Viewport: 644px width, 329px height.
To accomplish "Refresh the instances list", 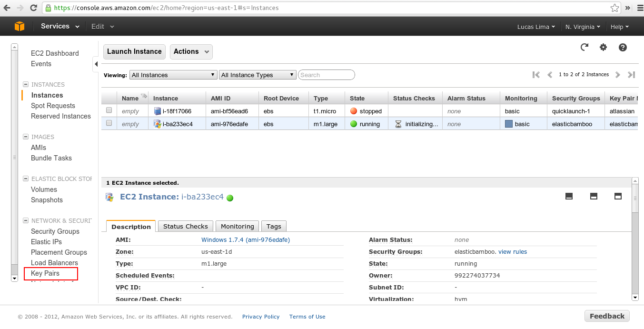I will [584, 47].
